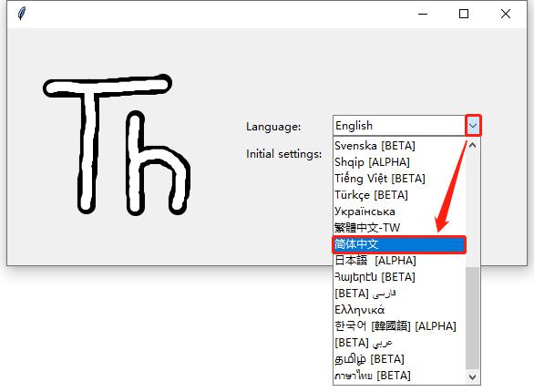Select 简体中文 from the language list
Viewport: 534px width, 392px height.
(399, 244)
